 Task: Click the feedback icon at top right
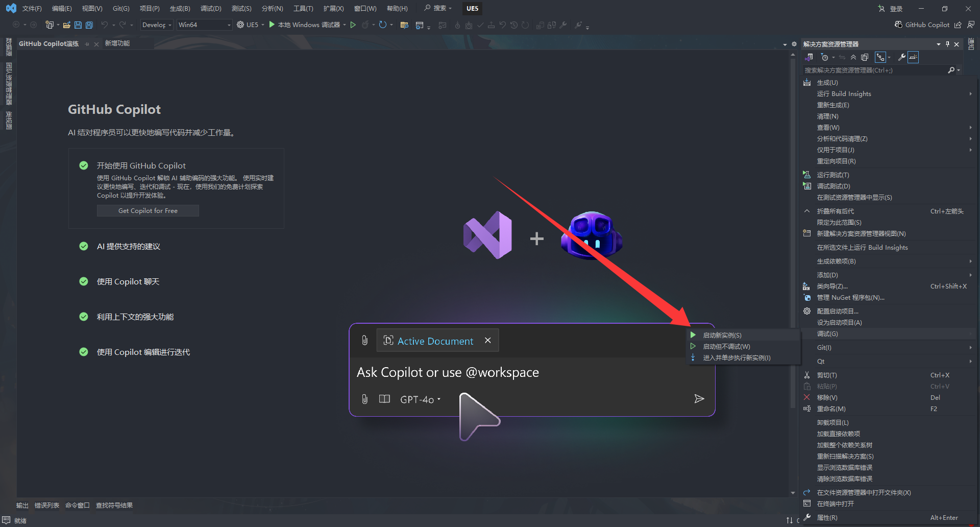971,25
